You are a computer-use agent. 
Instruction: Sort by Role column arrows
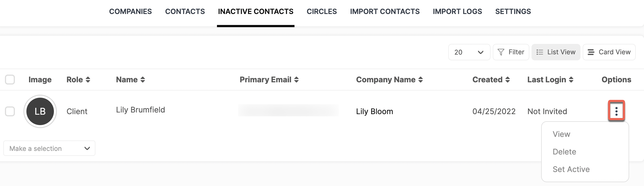[x=88, y=80]
